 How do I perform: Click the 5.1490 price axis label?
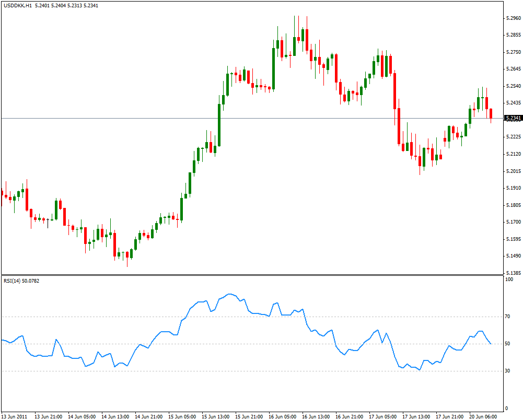click(x=513, y=256)
